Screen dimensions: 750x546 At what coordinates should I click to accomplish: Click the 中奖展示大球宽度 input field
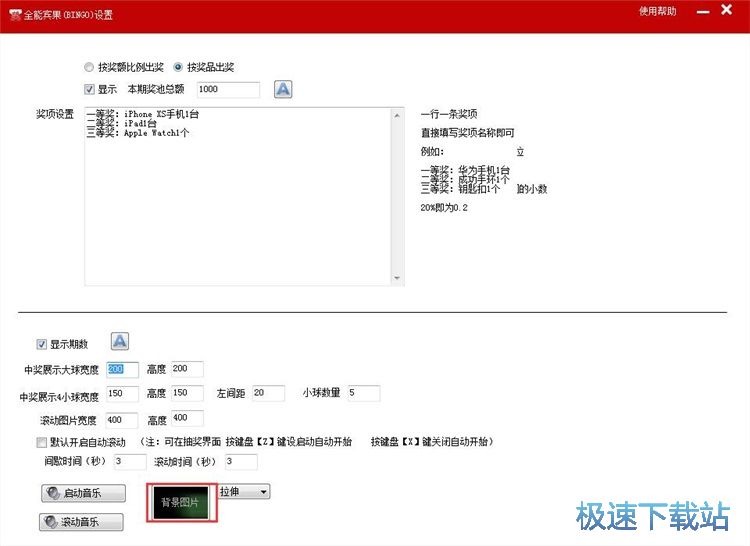point(122,369)
